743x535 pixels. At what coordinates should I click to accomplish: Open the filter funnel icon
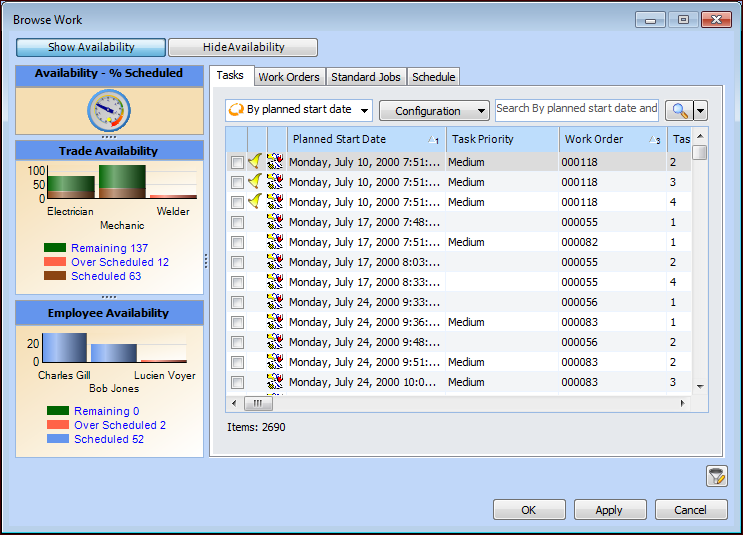(716, 476)
